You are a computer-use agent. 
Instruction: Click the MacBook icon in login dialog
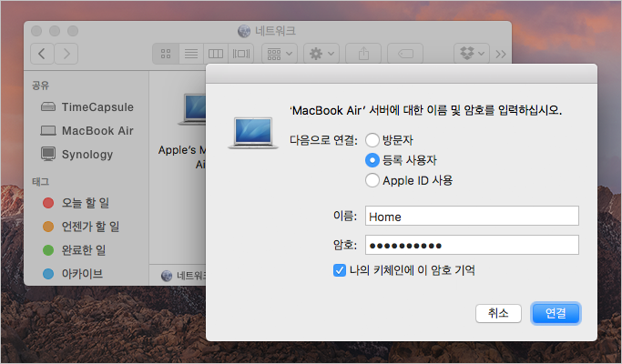coord(252,133)
